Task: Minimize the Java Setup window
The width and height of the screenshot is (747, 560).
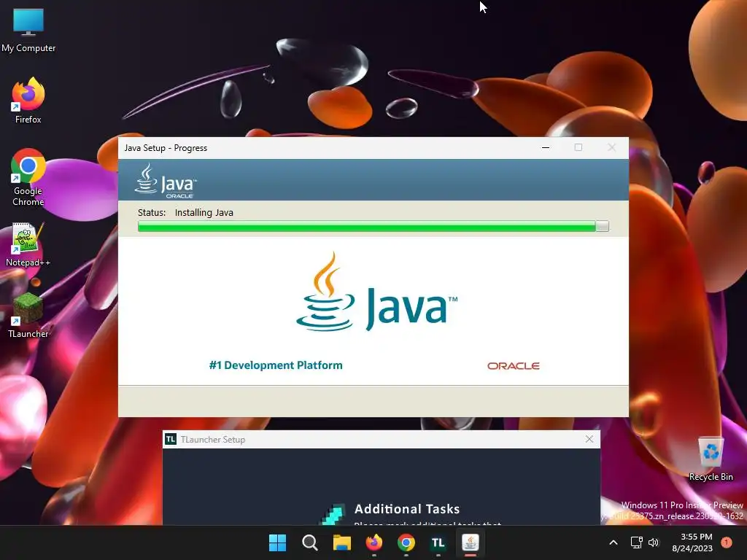Action: click(546, 147)
